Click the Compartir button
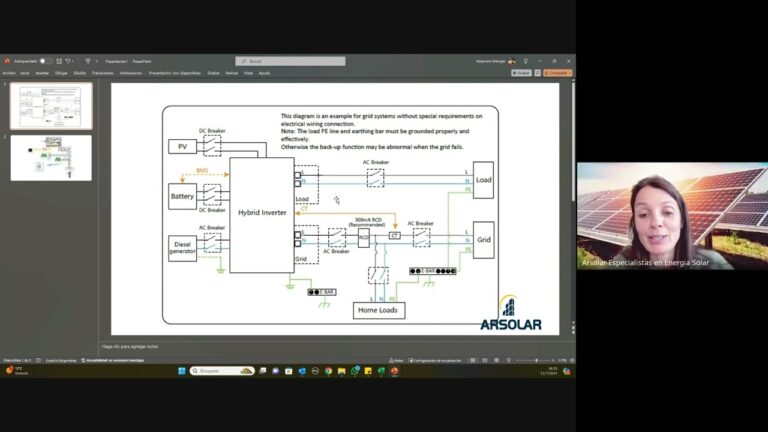 556,73
